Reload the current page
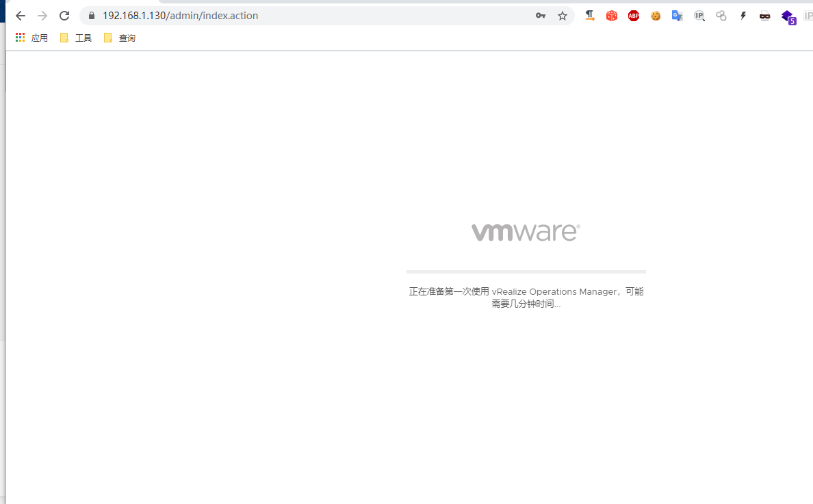813x504 pixels. point(64,16)
